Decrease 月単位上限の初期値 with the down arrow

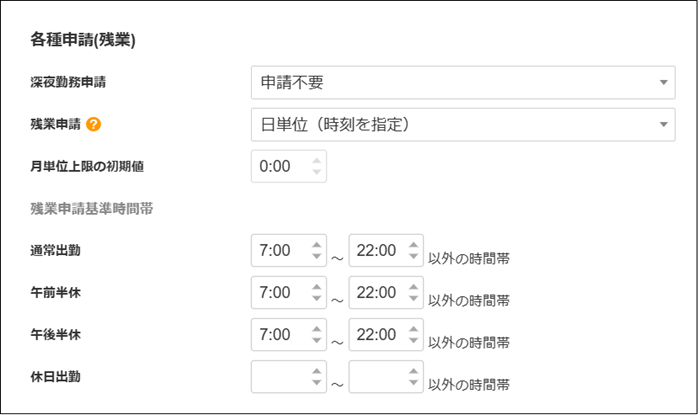[317, 172]
